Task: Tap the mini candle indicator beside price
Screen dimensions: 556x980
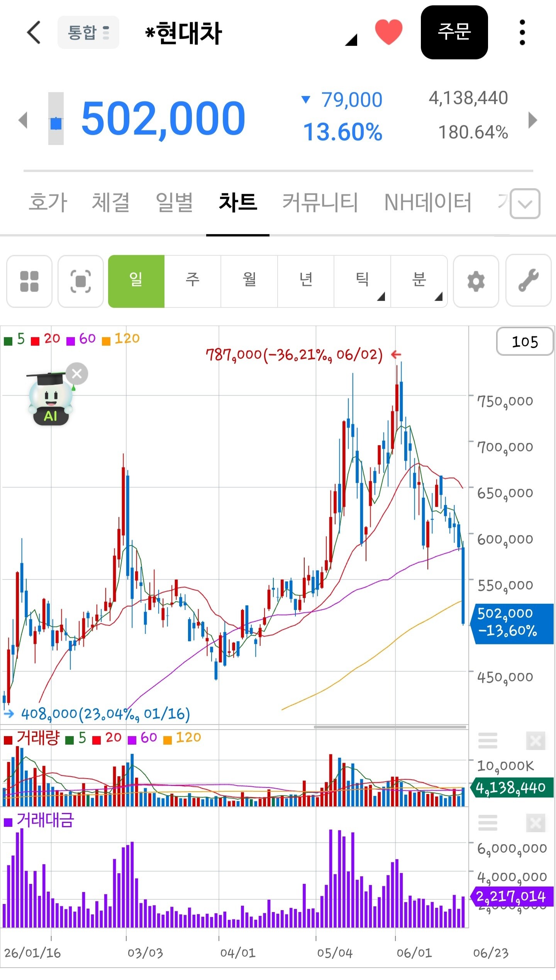Action: 56,119
